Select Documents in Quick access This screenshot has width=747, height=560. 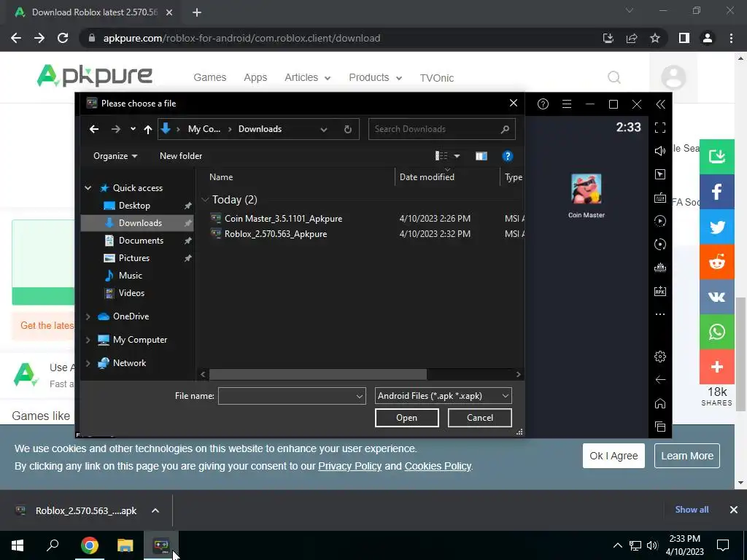pyautogui.click(x=141, y=241)
